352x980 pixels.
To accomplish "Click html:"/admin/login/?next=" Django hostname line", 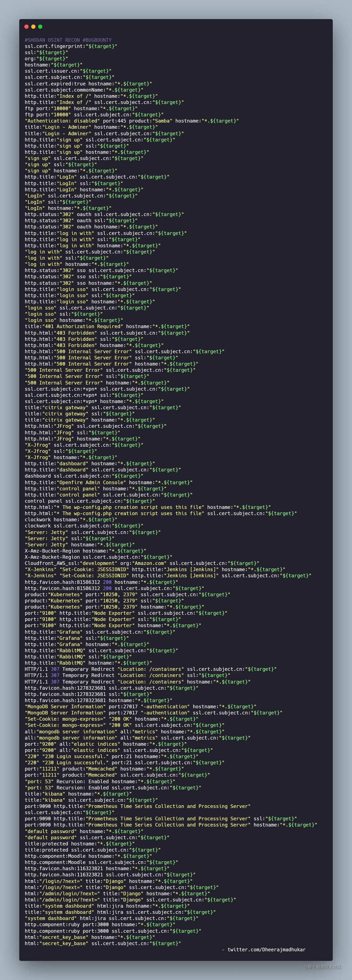I will [118, 894].
